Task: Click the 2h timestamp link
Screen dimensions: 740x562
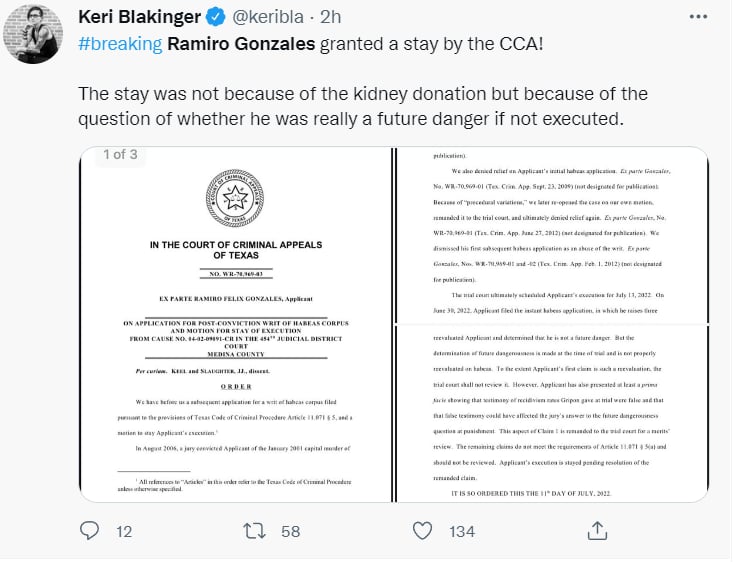Action: [x=330, y=17]
